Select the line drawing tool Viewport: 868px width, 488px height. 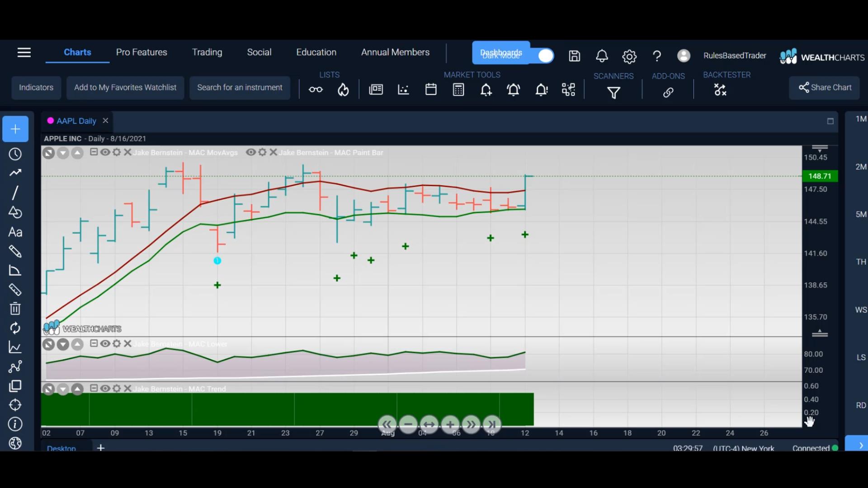(x=15, y=192)
